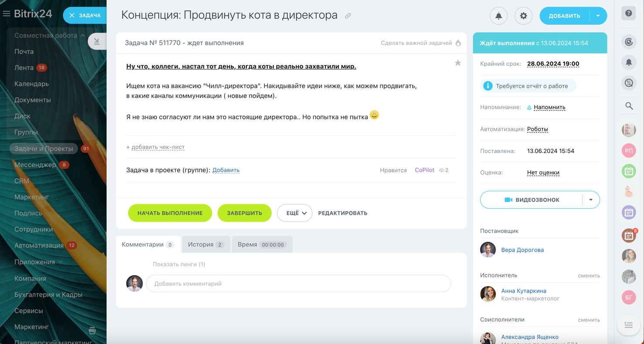Open Лента in left menu
The image size is (644, 344).
pos(24,67)
